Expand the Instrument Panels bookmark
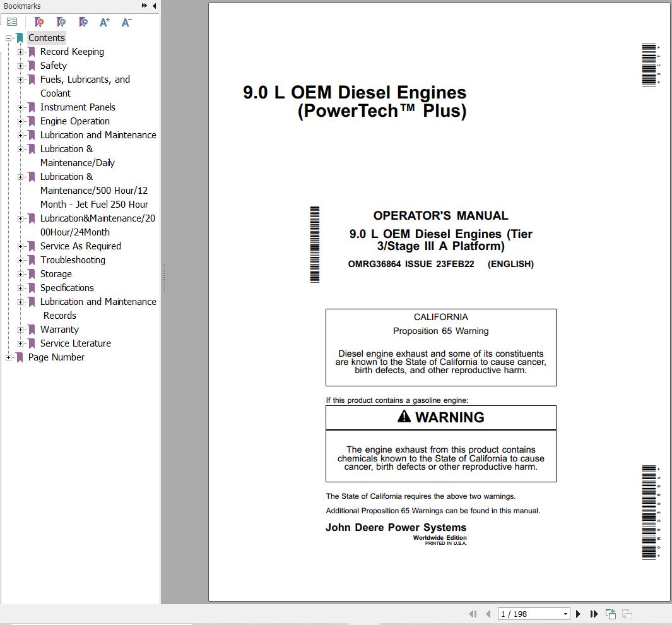 (20, 107)
